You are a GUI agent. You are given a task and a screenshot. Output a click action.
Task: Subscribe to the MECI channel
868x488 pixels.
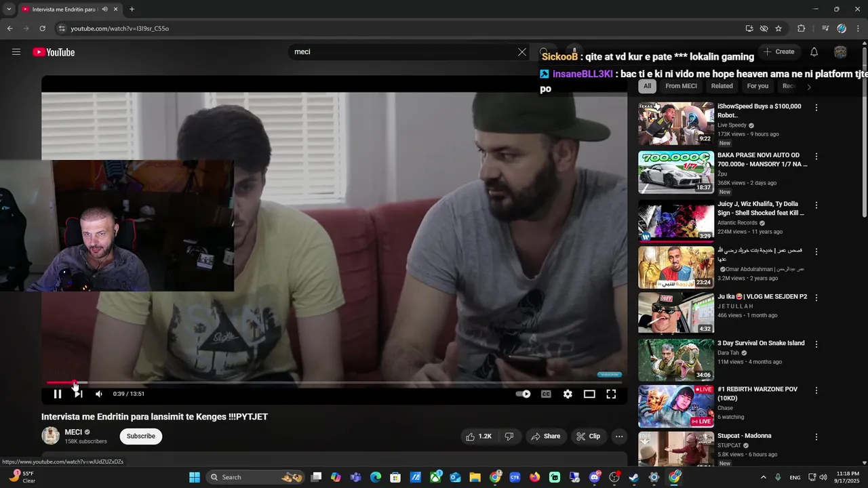point(141,436)
